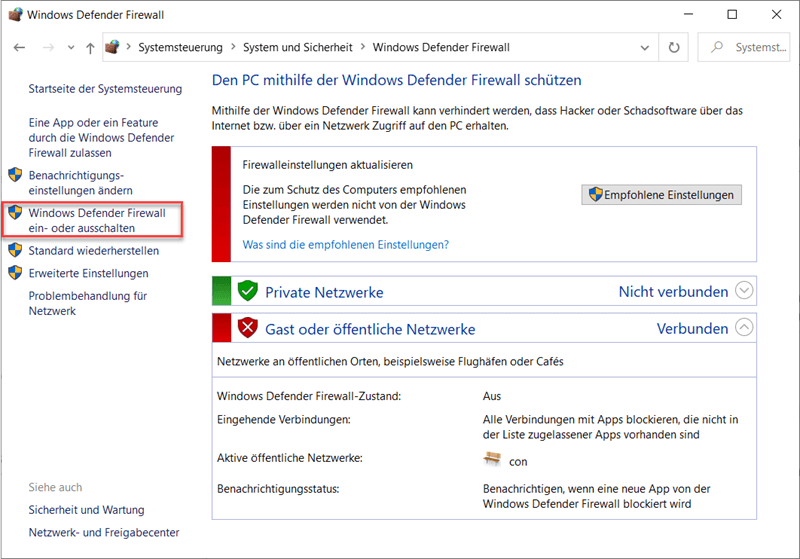Go up one level with the up arrow
The image size is (800, 559).
(x=90, y=48)
